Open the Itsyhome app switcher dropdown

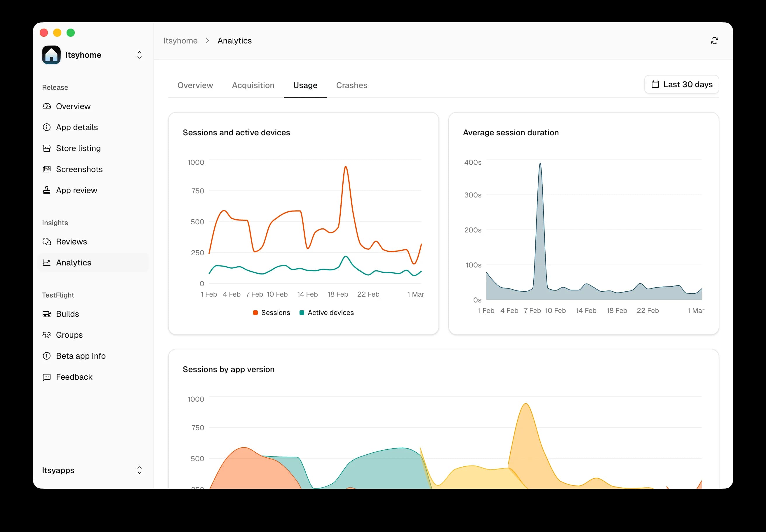(x=140, y=55)
